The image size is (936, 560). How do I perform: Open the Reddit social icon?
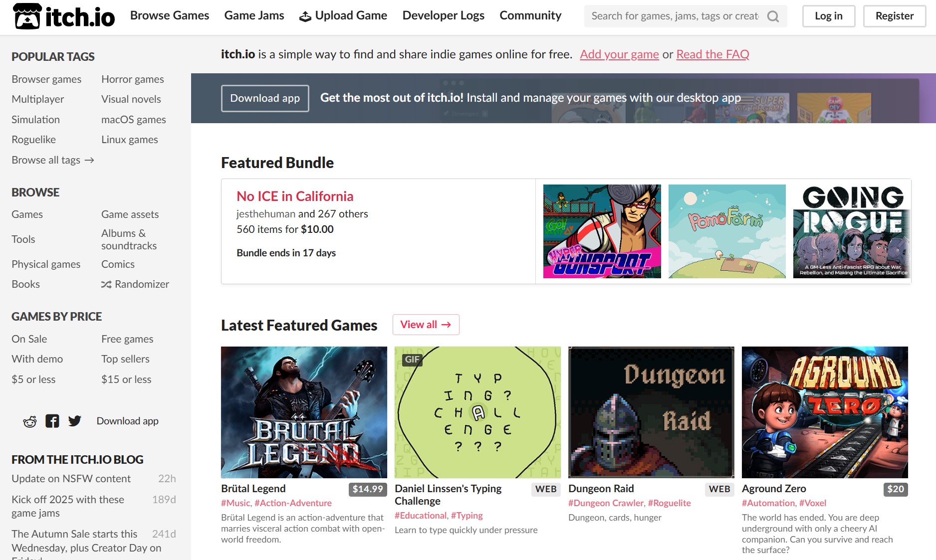click(30, 421)
